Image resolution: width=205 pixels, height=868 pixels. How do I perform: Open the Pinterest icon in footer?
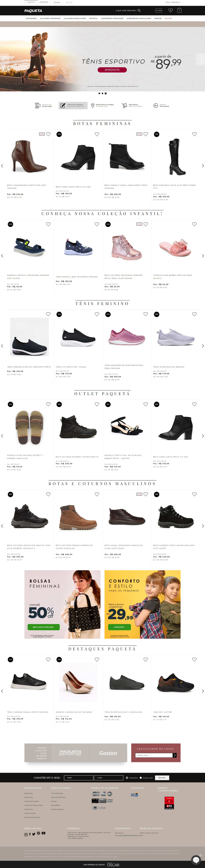pyautogui.click(x=38, y=833)
